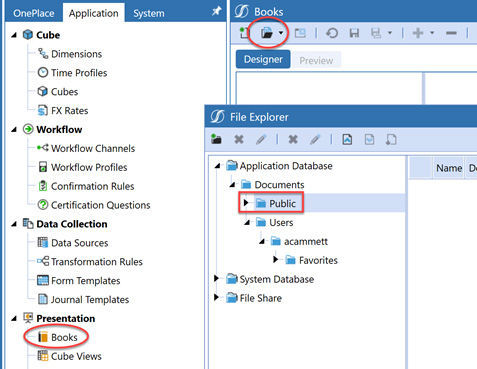Click the second delete X icon in File Explorer

point(293,139)
